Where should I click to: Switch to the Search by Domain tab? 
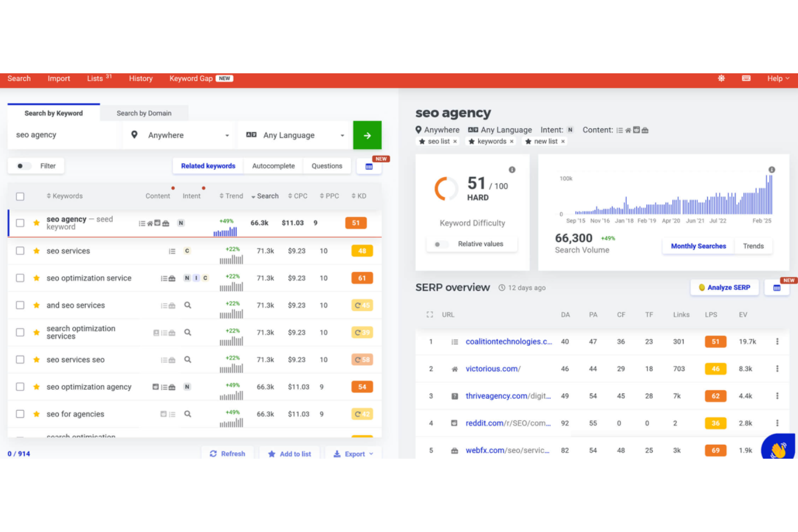point(143,113)
